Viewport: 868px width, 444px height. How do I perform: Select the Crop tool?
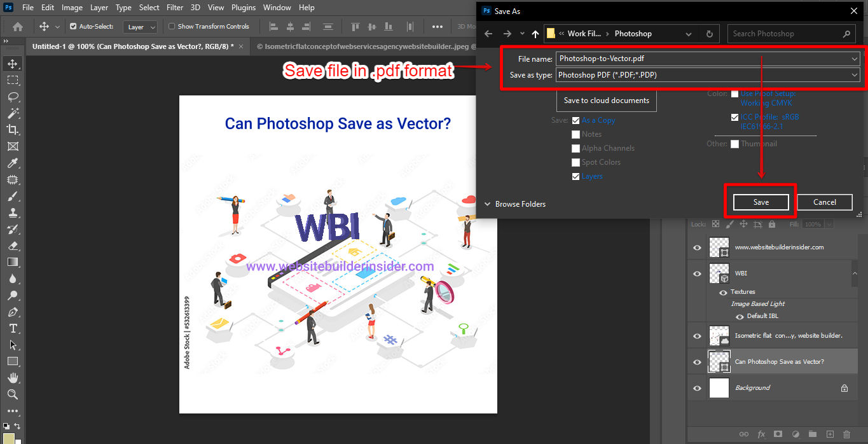[x=12, y=130]
